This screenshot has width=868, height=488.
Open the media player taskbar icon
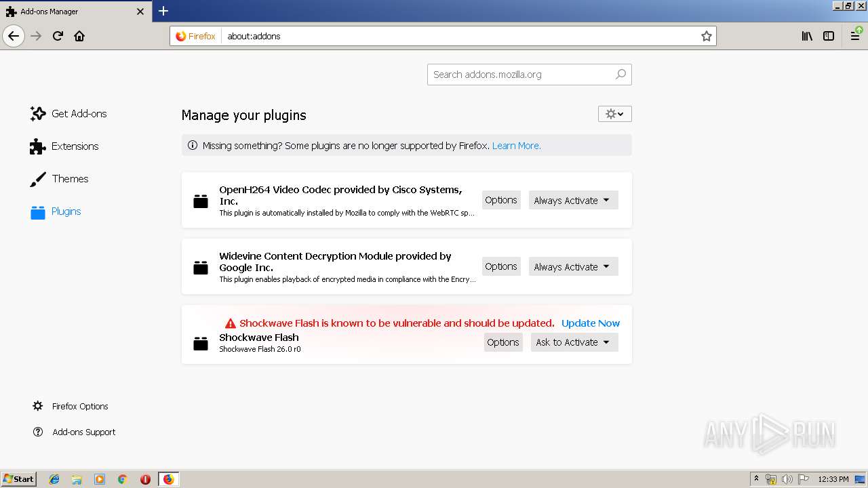click(x=100, y=479)
